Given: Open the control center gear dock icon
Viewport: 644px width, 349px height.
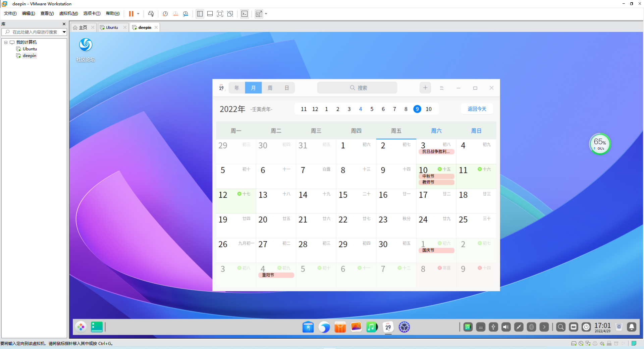Looking at the screenshot, I should pyautogui.click(x=404, y=327).
